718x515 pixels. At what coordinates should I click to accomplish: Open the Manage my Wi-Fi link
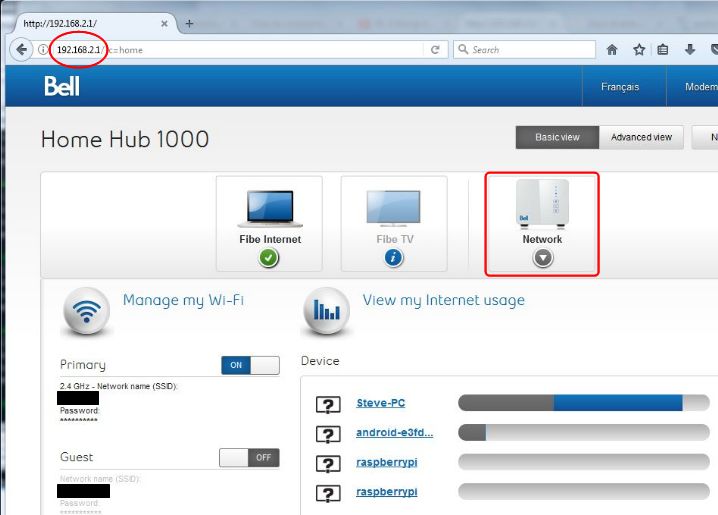click(183, 301)
